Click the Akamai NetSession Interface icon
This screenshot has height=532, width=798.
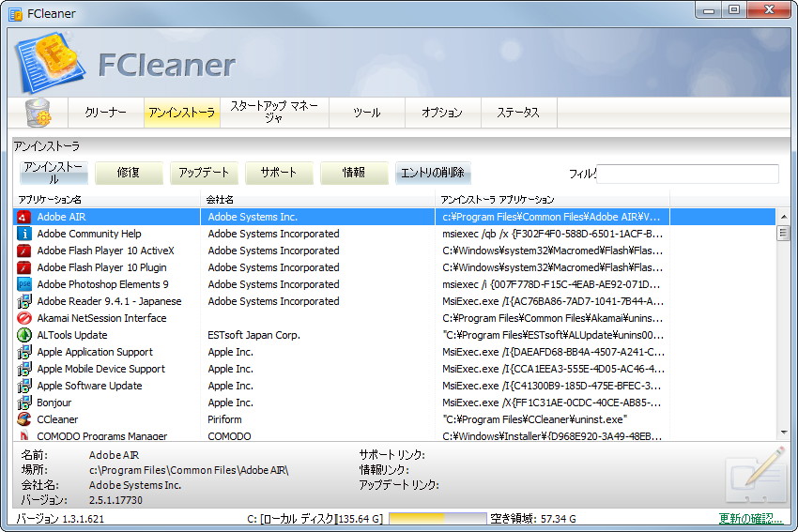(23, 318)
